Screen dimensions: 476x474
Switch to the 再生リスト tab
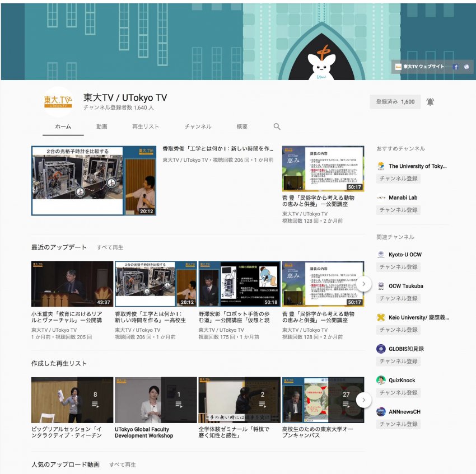(146, 126)
